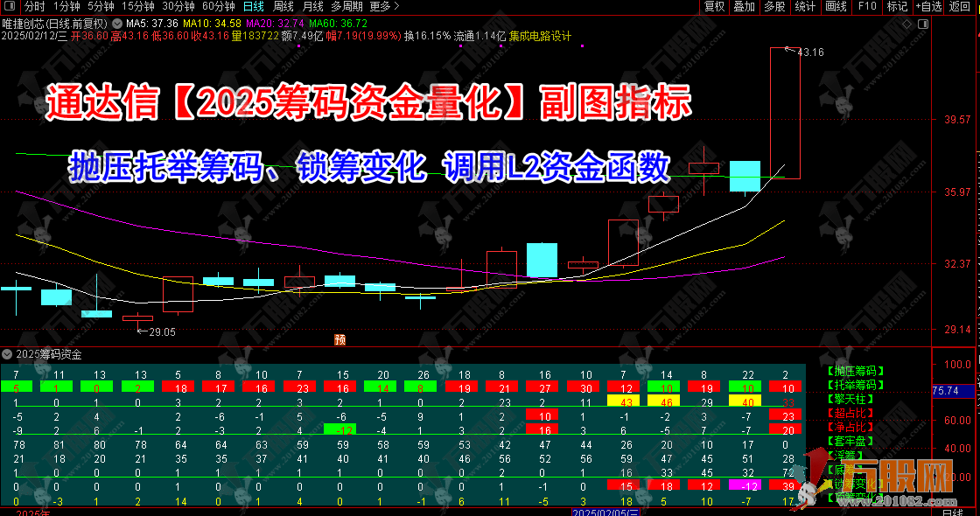Image resolution: width=980 pixels, height=516 pixels.
Task: Select the 30分钟 period
Action: (178, 6)
